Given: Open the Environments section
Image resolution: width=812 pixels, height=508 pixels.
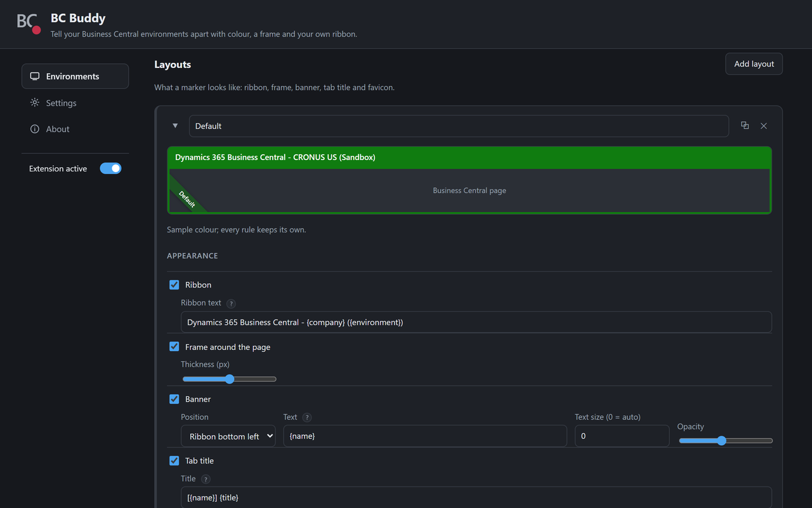Looking at the screenshot, I should click(75, 76).
